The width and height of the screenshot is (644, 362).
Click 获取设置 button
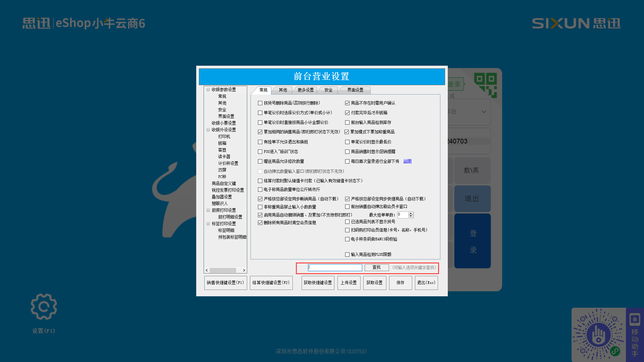[375, 283]
